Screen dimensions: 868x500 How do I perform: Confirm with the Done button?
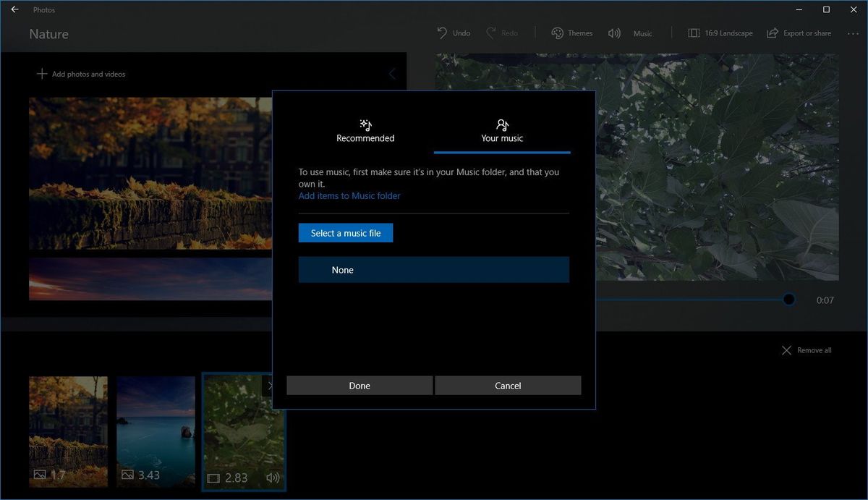(359, 385)
